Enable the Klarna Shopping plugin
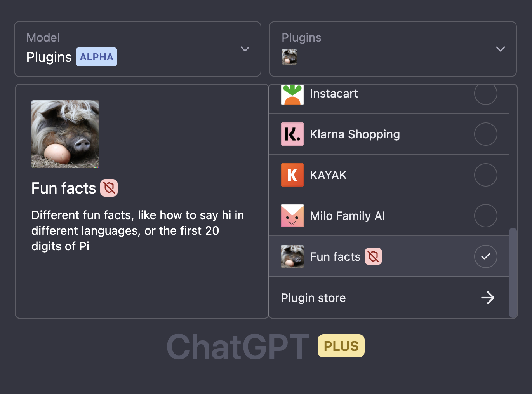This screenshot has height=394, width=532. click(485, 134)
